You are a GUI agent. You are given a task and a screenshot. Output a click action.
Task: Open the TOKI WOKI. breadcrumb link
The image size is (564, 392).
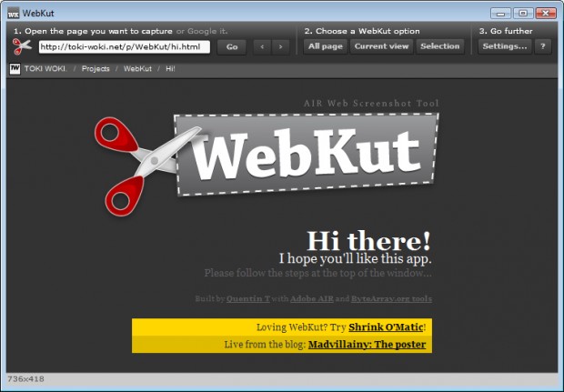pos(45,69)
